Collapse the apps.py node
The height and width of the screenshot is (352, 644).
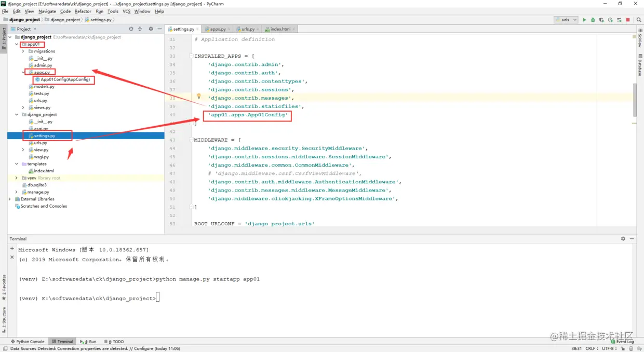click(x=23, y=73)
